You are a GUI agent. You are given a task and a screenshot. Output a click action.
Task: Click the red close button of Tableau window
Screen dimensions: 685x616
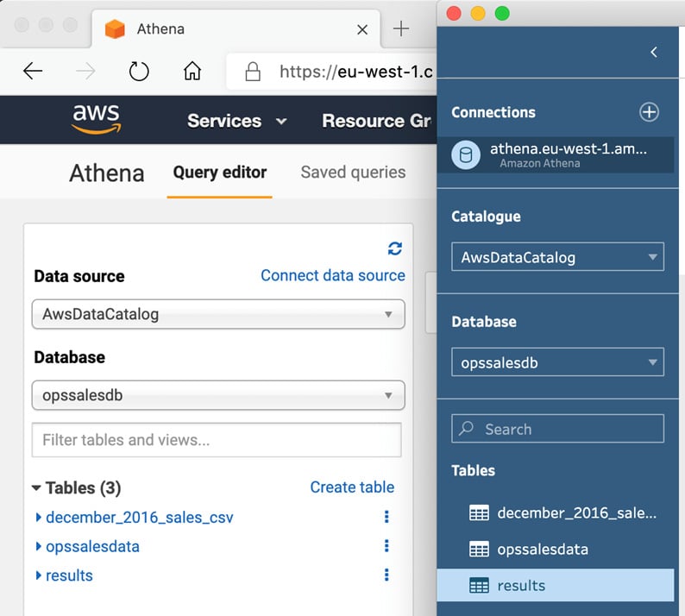click(x=454, y=13)
